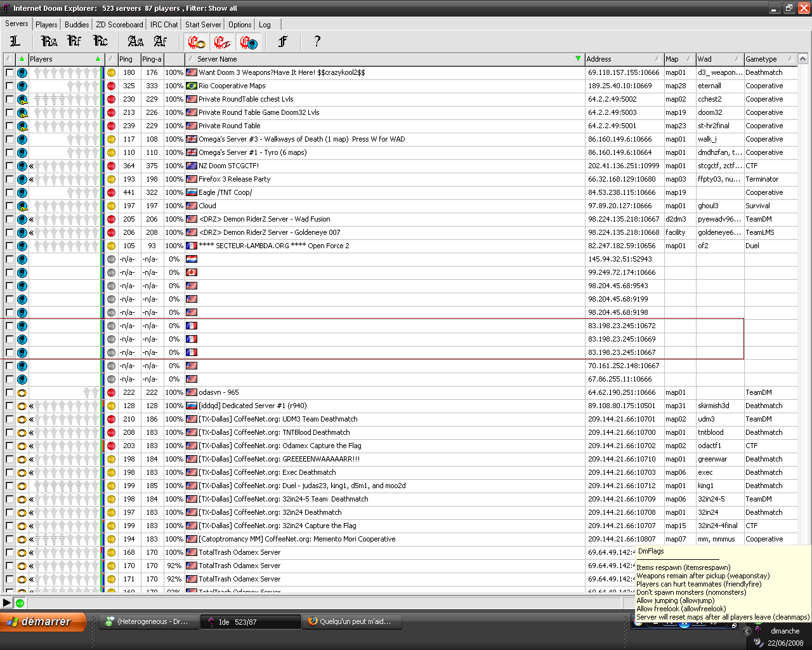
Task: Click the green sort arrow in Players header
Action: 98,59
